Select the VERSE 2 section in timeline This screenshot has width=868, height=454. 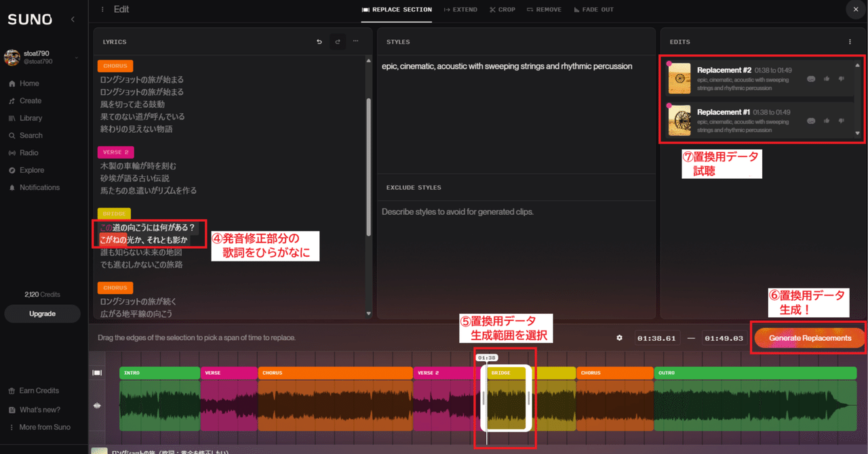click(x=447, y=373)
